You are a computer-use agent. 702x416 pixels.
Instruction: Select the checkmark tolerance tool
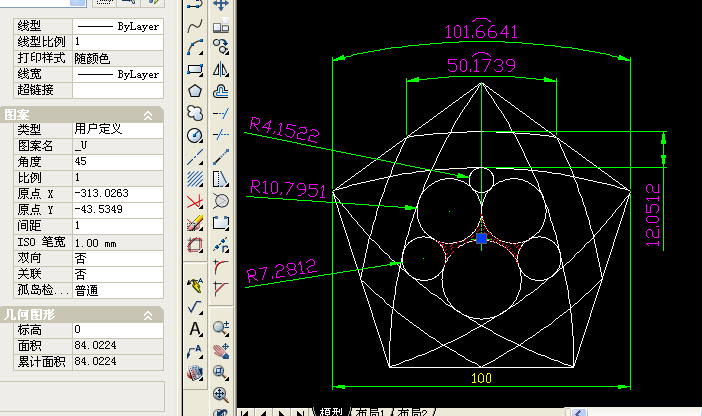click(x=195, y=307)
